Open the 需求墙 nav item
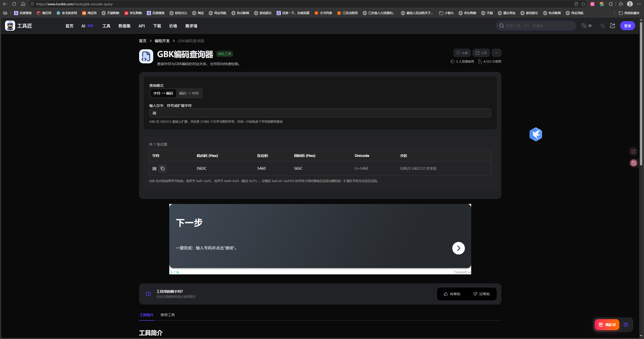Image resolution: width=644 pixels, height=339 pixels. [191, 26]
